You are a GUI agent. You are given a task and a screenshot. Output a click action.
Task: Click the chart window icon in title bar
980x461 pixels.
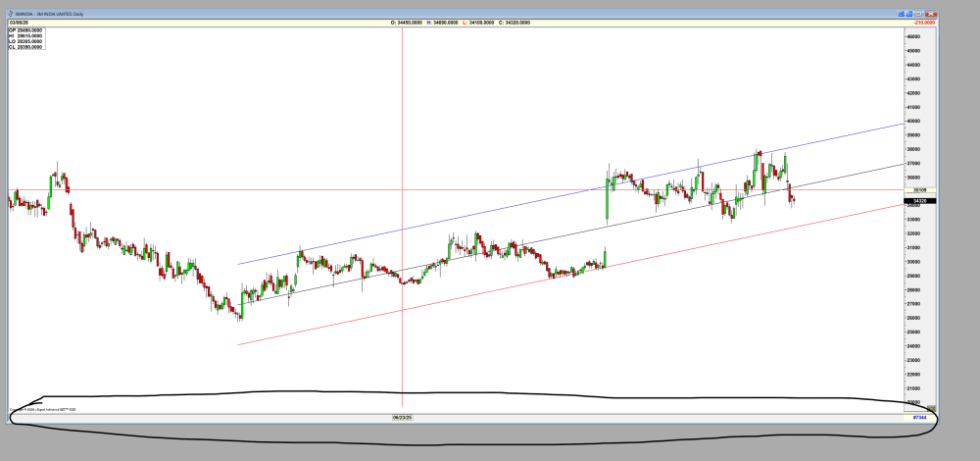(11, 12)
